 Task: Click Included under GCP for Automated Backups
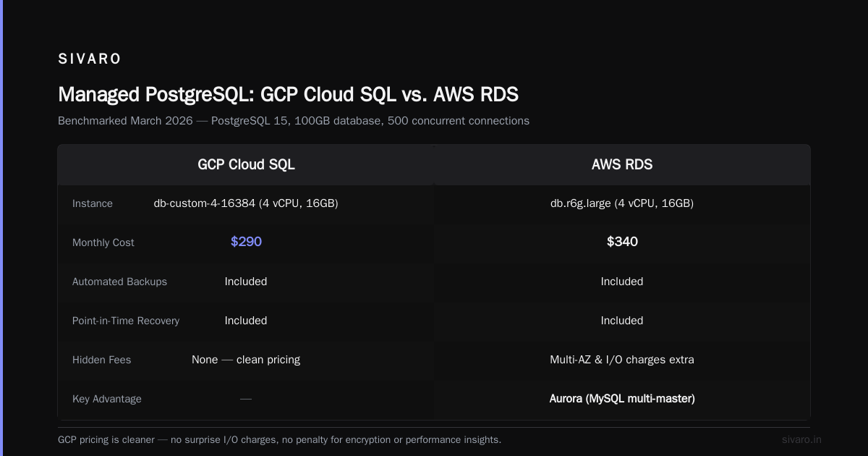click(246, 282)
